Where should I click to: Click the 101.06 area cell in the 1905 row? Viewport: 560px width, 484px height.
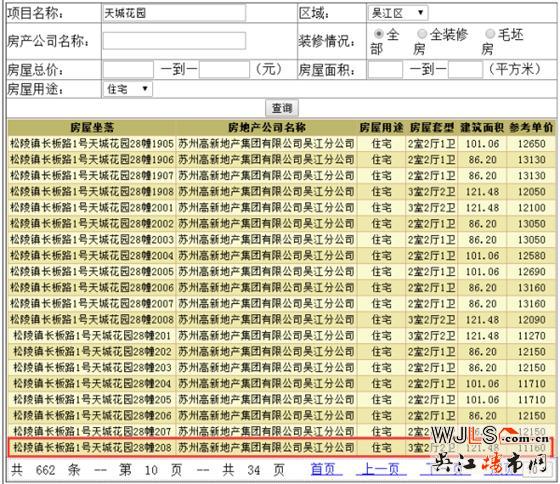coord(482,144)
